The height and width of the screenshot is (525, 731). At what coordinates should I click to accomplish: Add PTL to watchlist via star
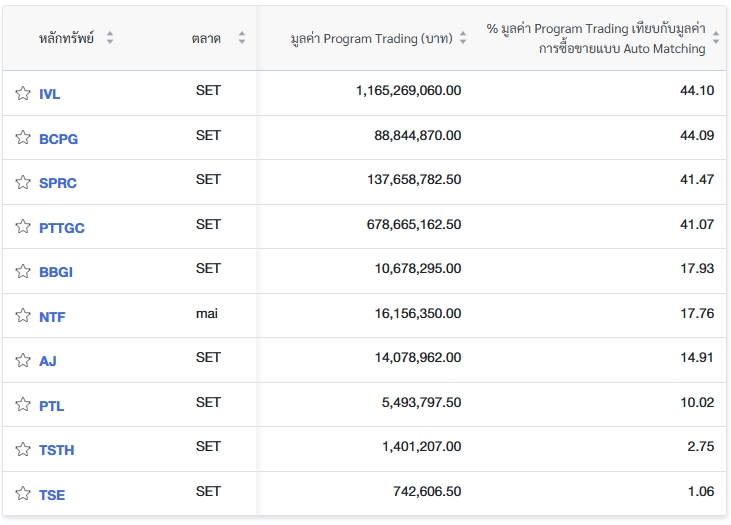22,405
